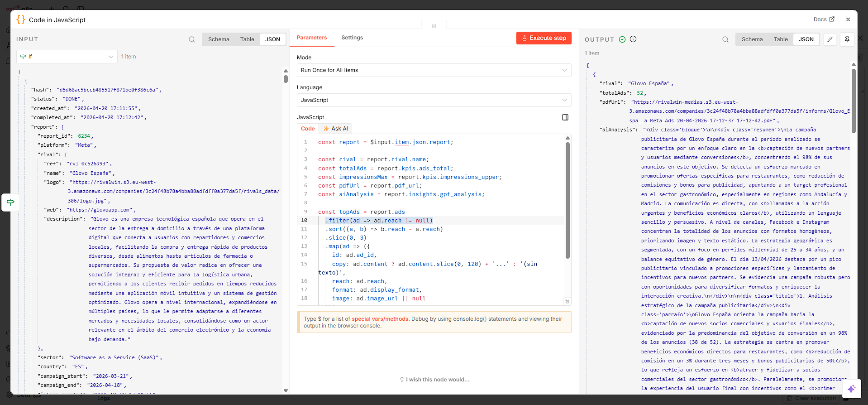Click input JSON scrollbar thumb
Screen dimensions: 868x405
coord(286,79)
